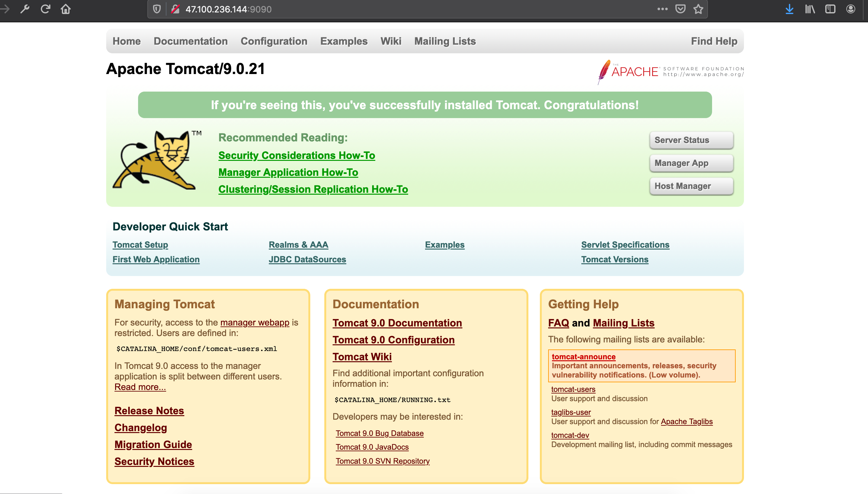This screenshot has height=494, width=868.
Task: Open the library bookshelf icon
Action: 810,9
